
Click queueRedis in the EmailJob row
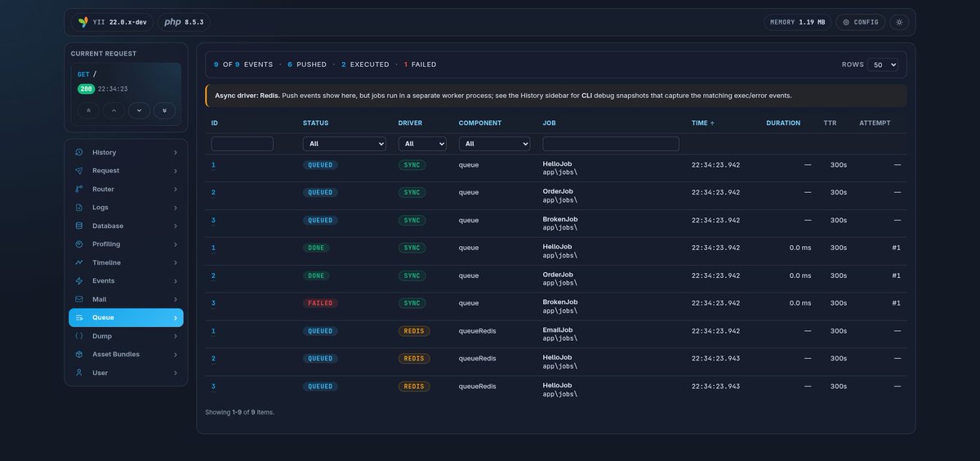click(478, 331)
